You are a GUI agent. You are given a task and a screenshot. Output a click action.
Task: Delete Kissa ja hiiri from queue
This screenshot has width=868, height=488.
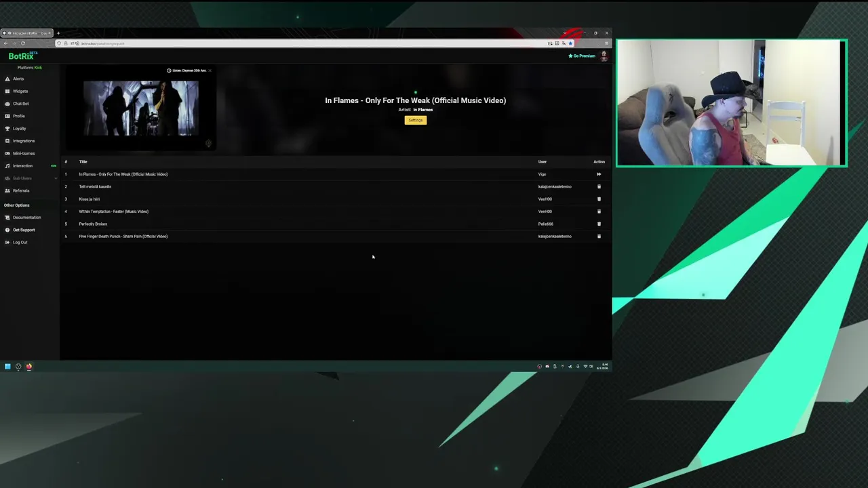pos(599,199)
